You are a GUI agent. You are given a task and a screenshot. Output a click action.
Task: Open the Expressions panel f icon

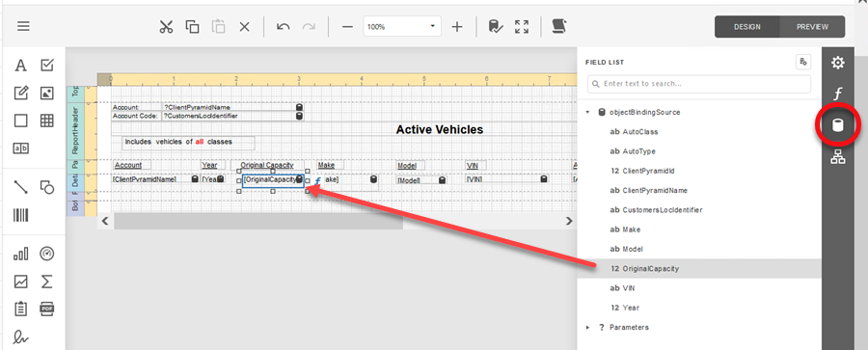coord(838,94)
